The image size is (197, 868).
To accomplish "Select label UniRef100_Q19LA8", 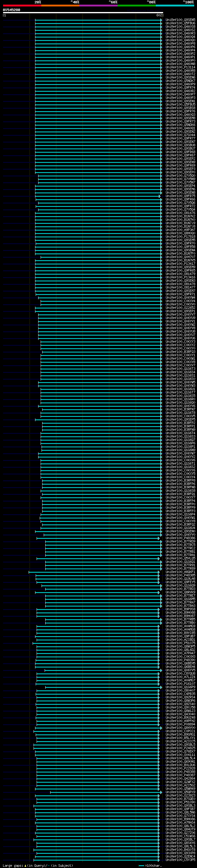I will (180, 578).
